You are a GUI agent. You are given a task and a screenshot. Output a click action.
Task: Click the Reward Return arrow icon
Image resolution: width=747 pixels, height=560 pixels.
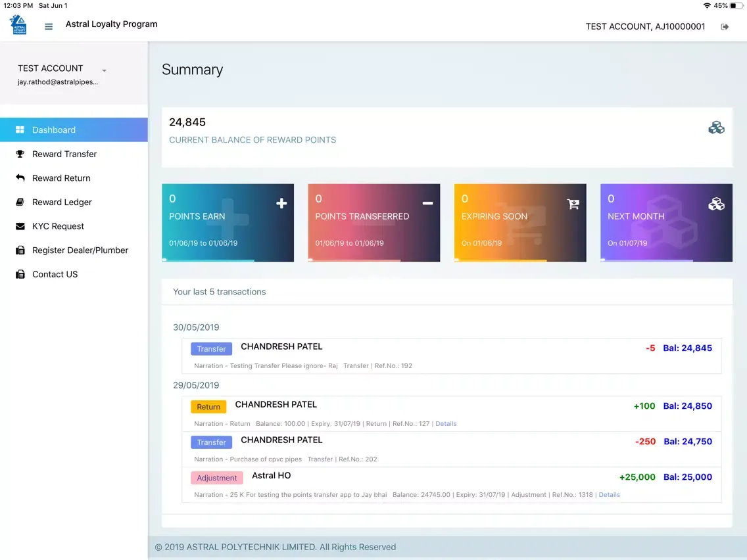pos(20,177)
